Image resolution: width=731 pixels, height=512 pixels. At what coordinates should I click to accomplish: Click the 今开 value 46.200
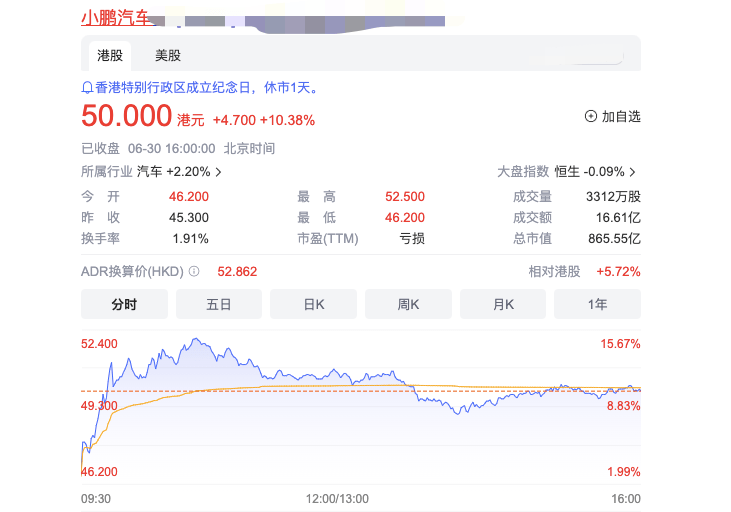click(x=189, y=197)
